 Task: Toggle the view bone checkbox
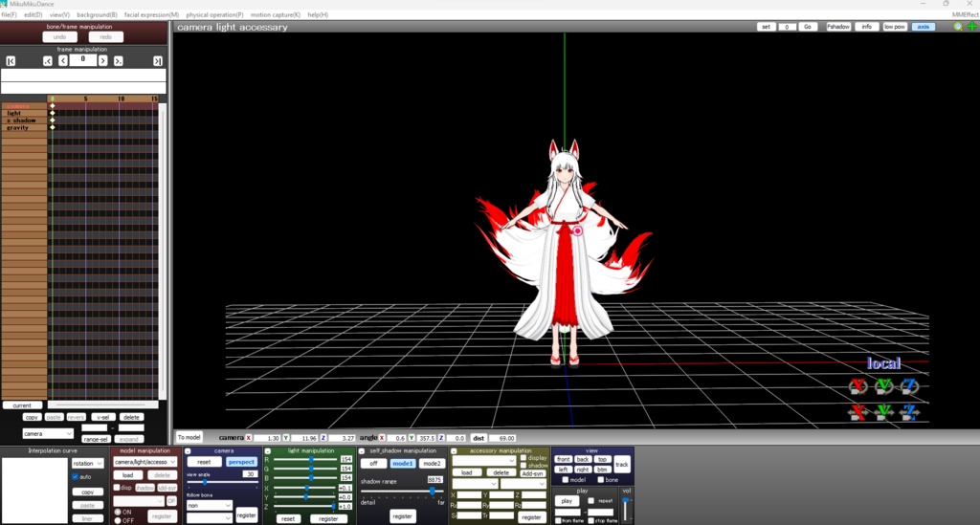pos(600,480)
